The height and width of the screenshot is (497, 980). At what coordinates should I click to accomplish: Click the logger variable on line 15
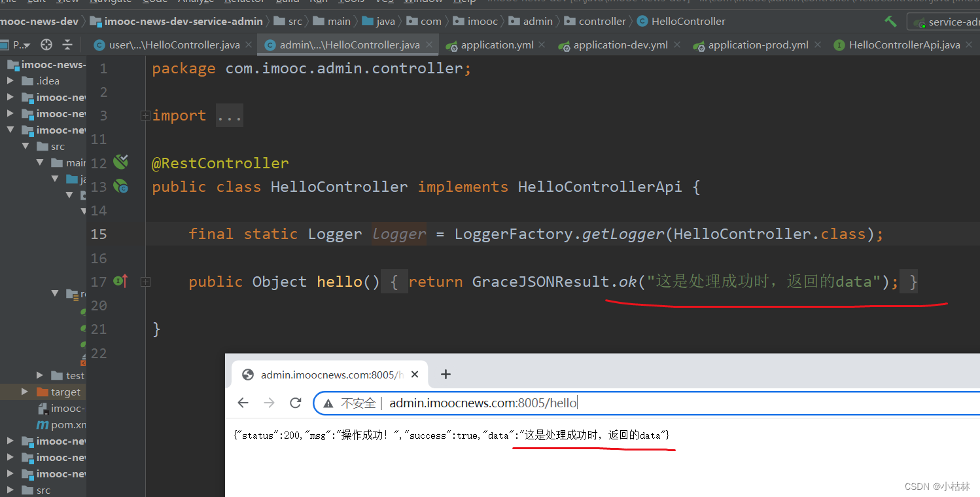point(399,234)
